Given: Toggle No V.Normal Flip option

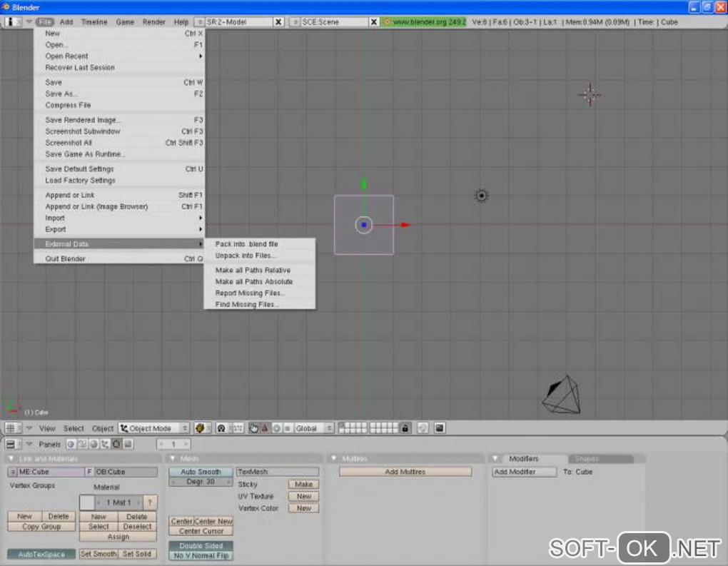Looking at the screenshot, I should (x=201, y=556).
